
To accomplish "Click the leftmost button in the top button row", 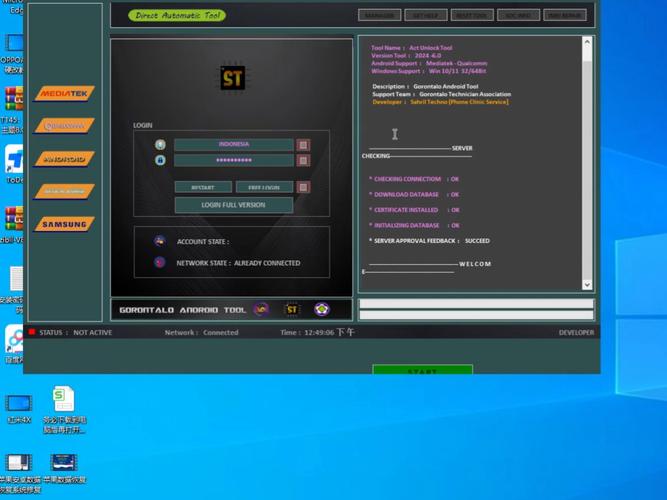I will (379, 15).
